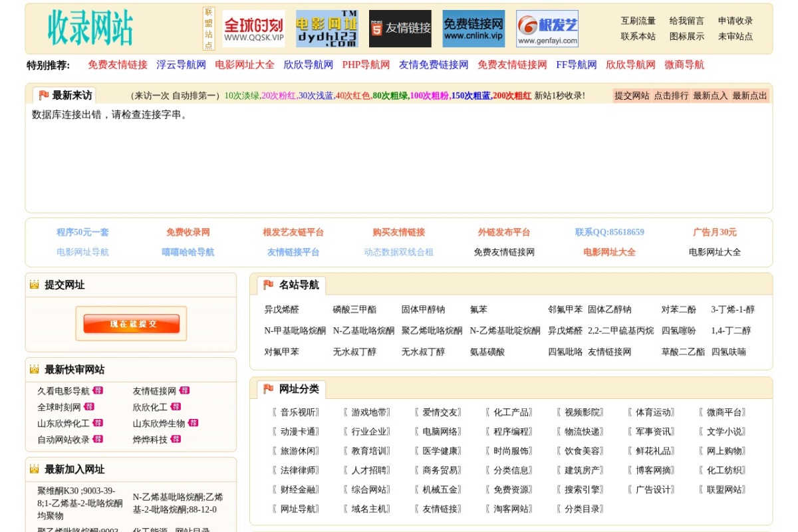Select 图标展示 in the top menu

686,36
